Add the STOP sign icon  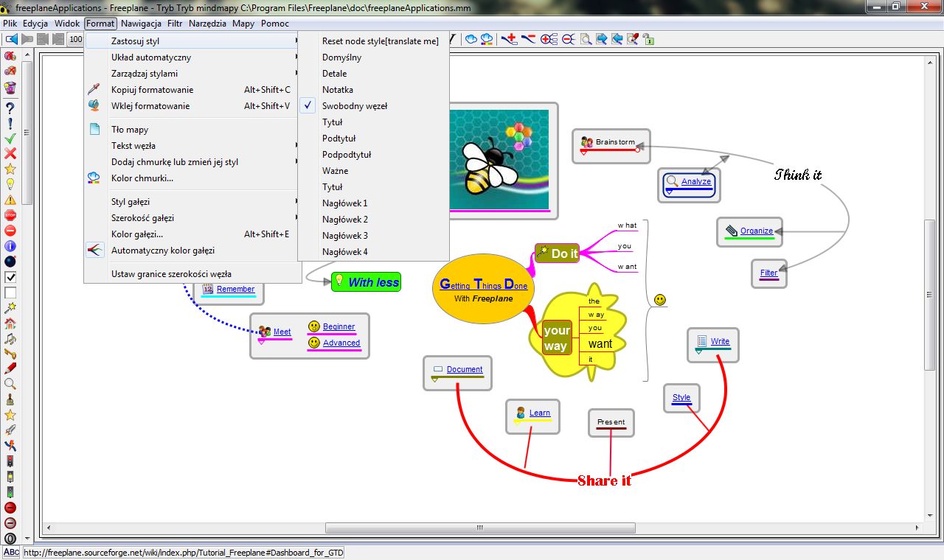tap(10, 215)
